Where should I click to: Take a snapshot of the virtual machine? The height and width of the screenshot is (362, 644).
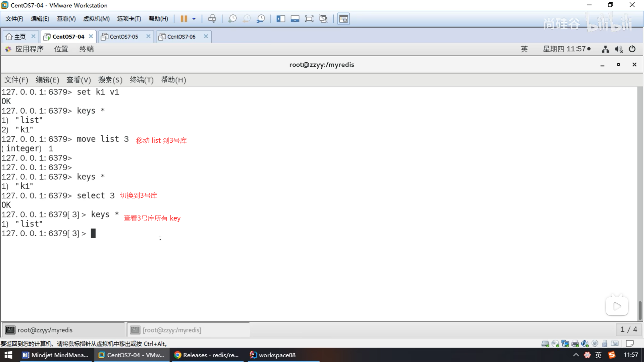232,19
